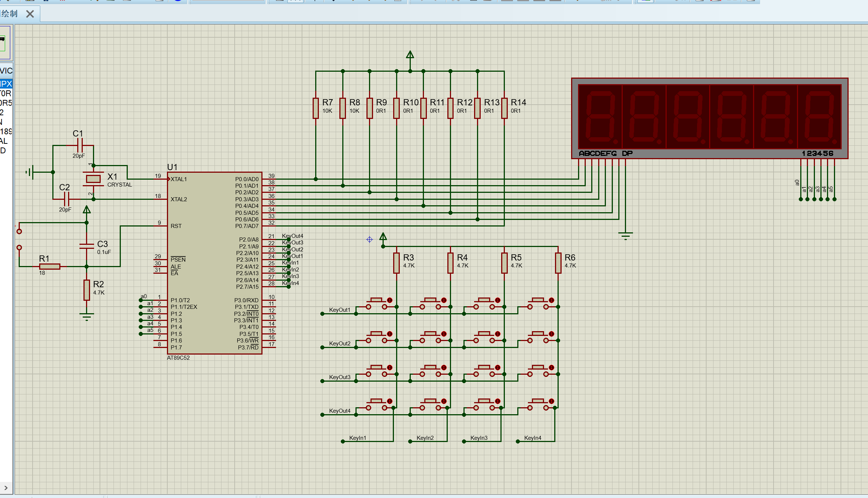868x498 pixels.
Task: Toggle latch dot of KeyOut1 row button under R3
Action: coord(390,300)
